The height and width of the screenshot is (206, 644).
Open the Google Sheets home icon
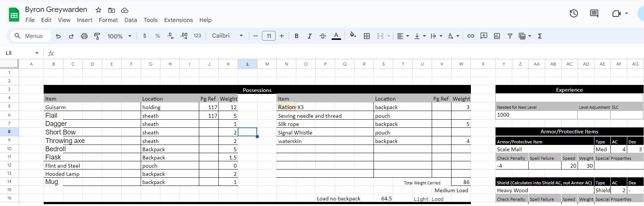(x=14, y=15)
